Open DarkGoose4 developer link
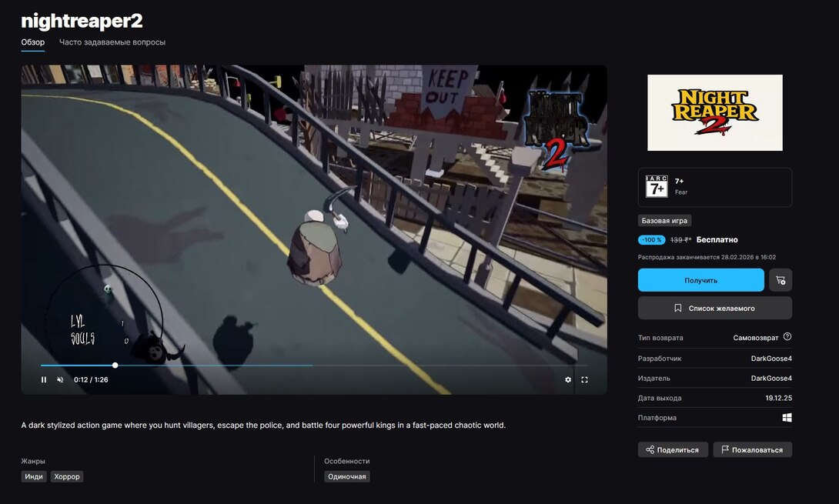The width and height of the screenshot is (839, 504). pyautogui.click(x=771, y=358)
